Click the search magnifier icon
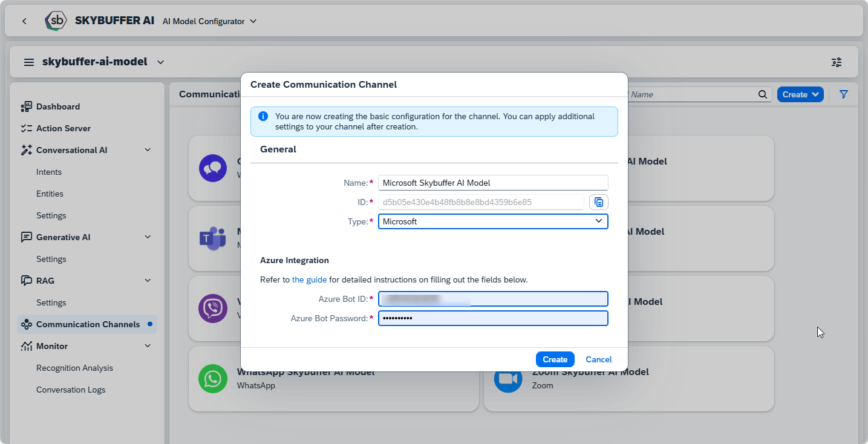Image resolution: width=868 pixels, height=444 pixels. (x=763, y=94)
